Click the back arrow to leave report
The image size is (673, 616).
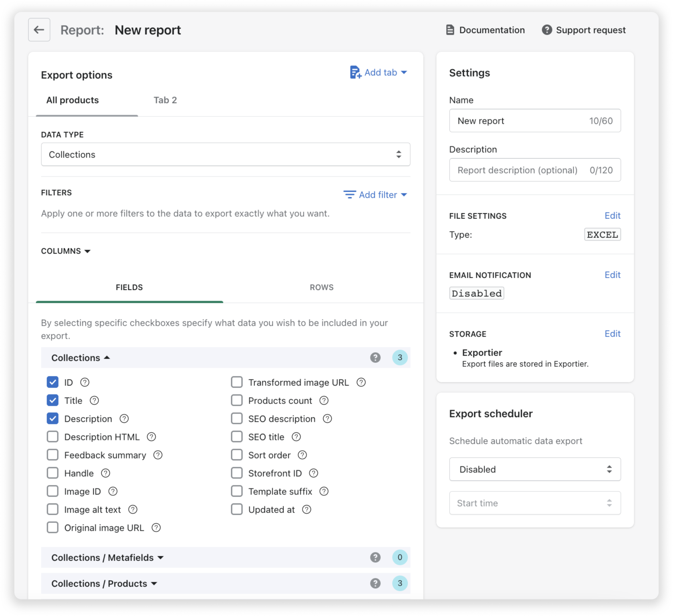tap(39, 30)
